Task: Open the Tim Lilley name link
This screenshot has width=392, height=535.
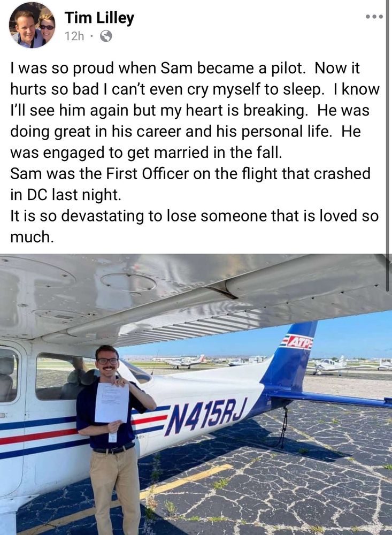Action: point(99,18)
